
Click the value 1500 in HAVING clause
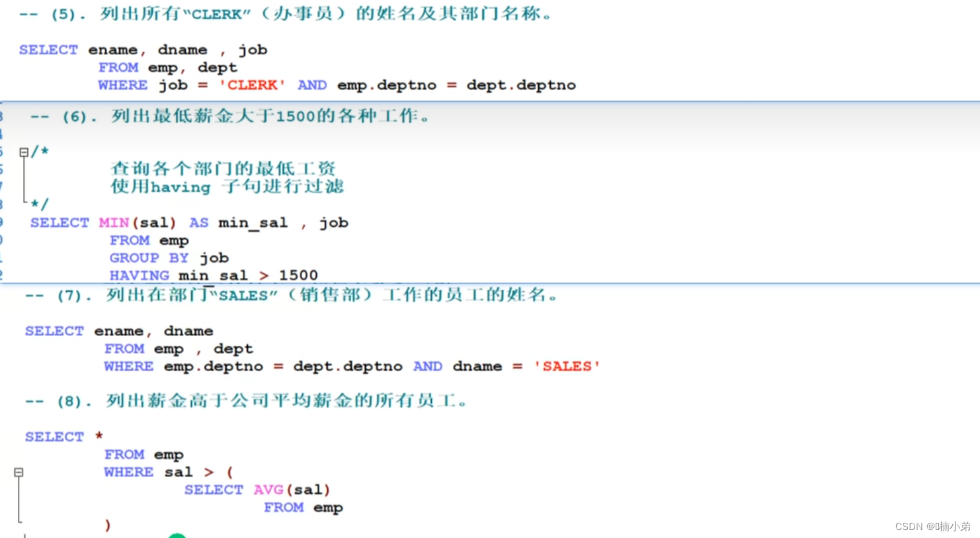[x=298, y=275]
